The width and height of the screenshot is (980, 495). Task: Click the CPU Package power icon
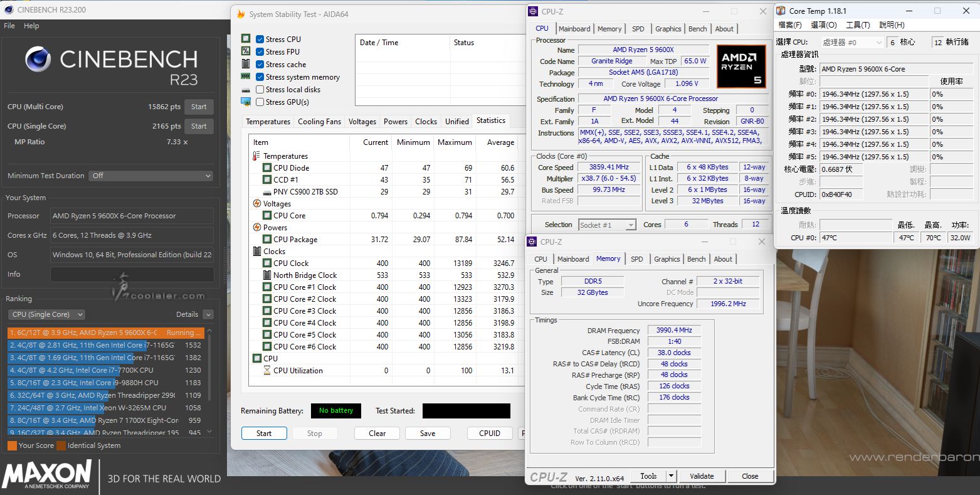(x=267, y=239)
